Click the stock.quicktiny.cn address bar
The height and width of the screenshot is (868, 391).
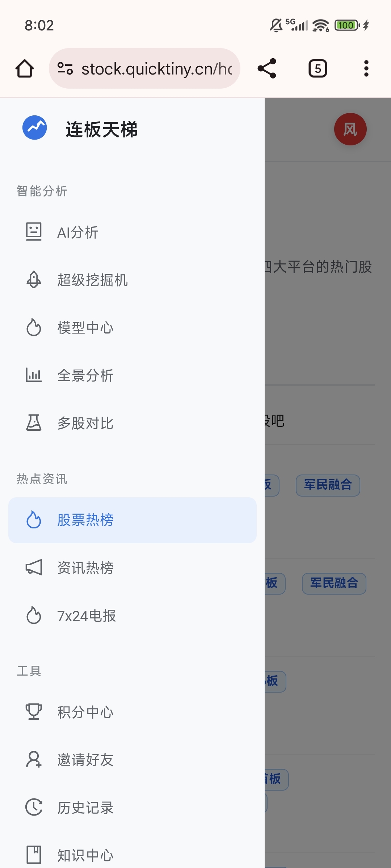tap(144, 68)
